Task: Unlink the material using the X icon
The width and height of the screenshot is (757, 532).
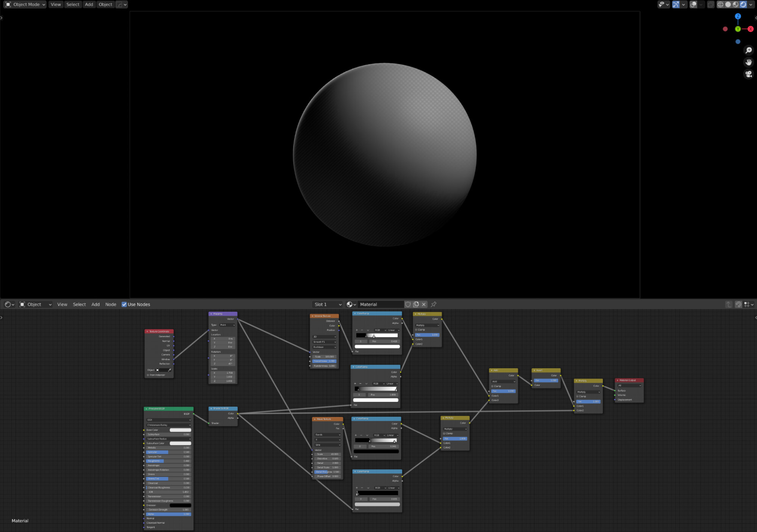Action: [423, 304]
